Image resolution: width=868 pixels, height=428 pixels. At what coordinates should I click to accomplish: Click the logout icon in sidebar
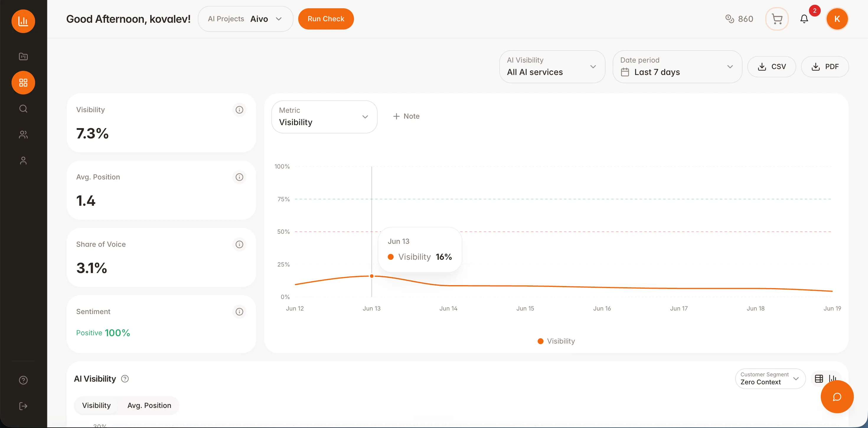click(x=23, y=406)
